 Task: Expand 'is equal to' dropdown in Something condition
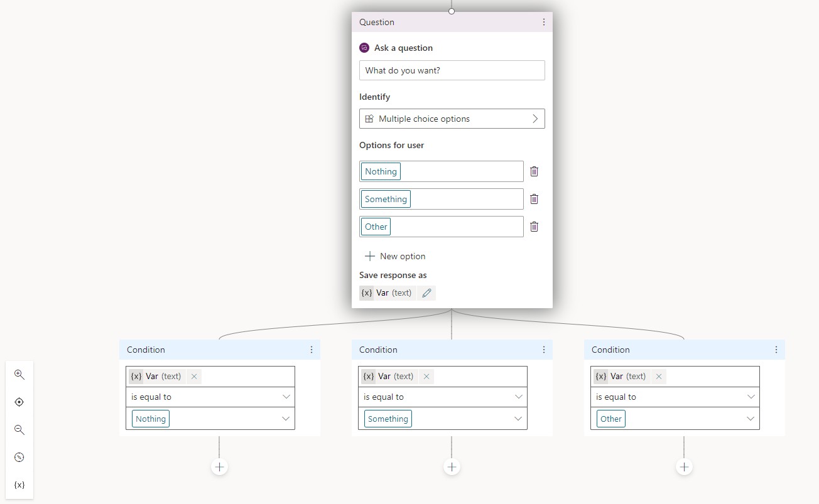click(443, 397)
